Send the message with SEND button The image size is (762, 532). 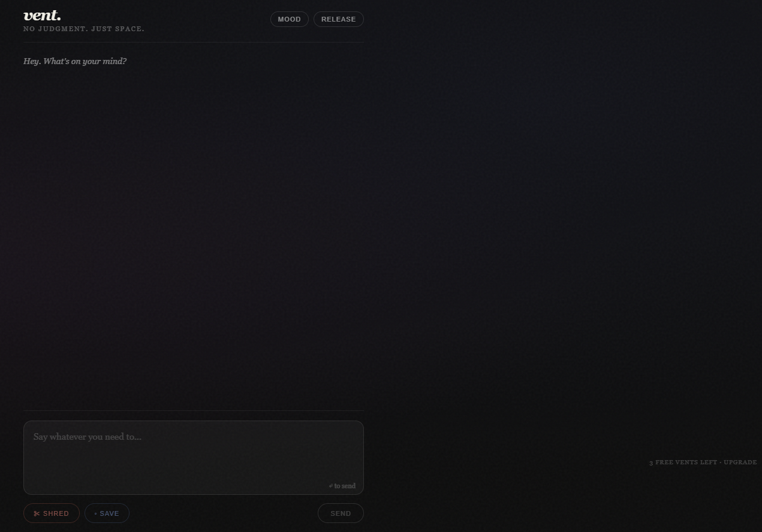[341, 513]
